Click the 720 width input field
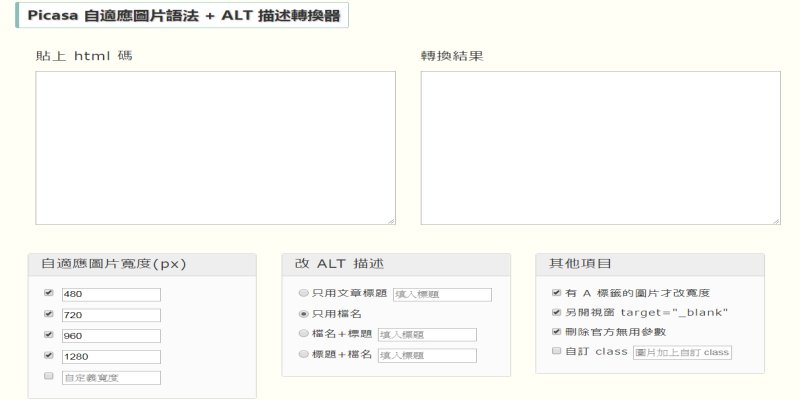Screen dimensions: 800x400 pyautogui.click(x=111, y=315)
